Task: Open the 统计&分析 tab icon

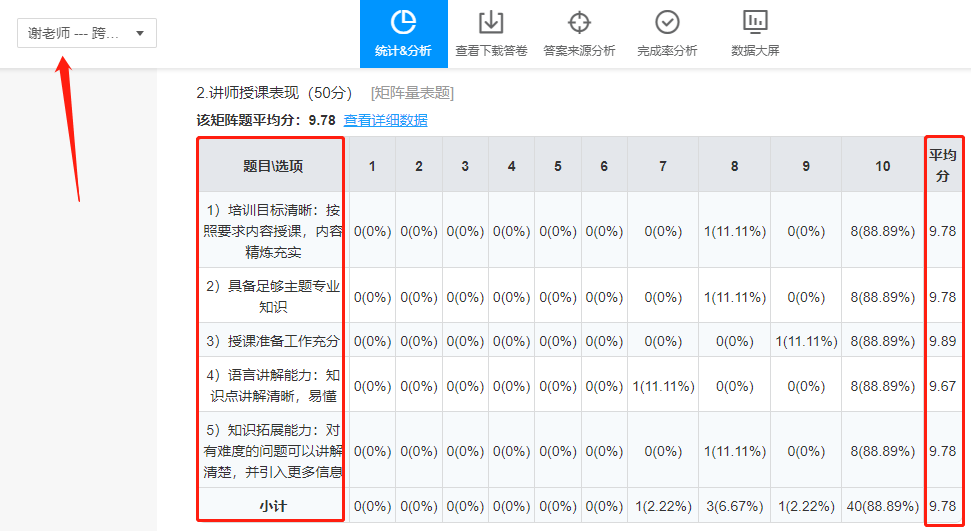Action: 403,22
